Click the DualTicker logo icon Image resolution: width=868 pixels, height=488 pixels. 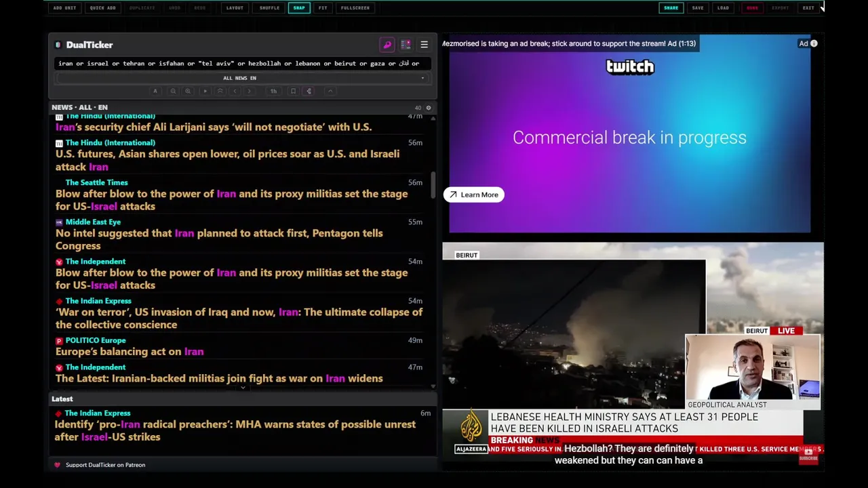click(58, 45)
